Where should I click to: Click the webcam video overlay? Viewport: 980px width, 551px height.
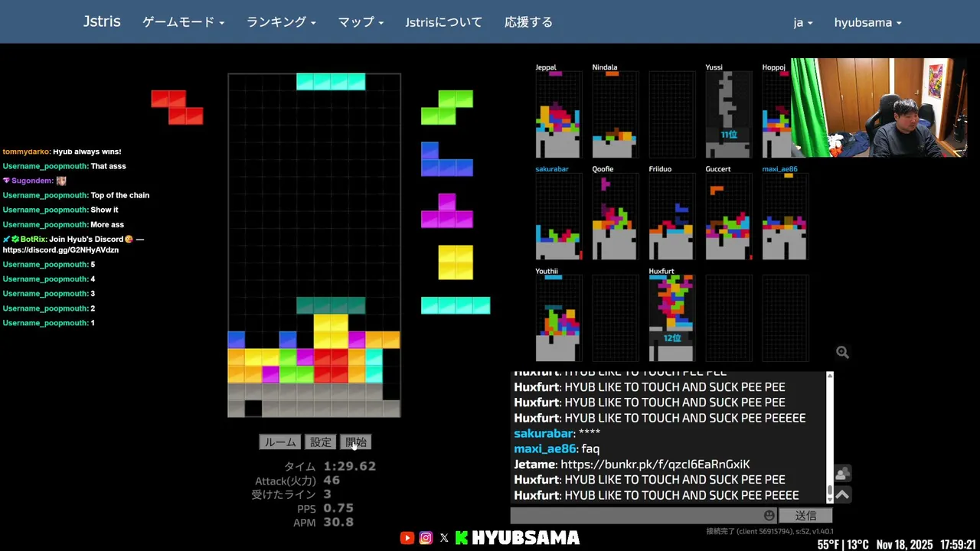879,108
